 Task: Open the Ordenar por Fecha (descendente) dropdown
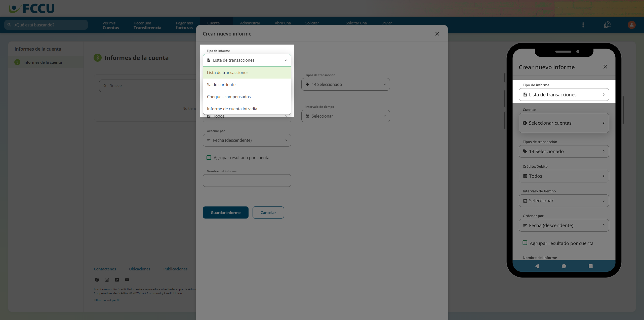[247, 140]
